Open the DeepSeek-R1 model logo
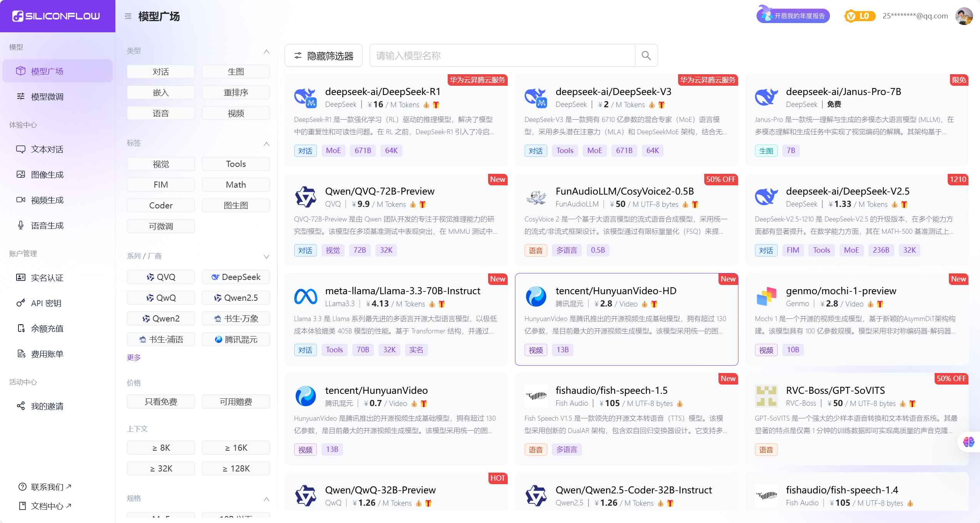The height and width of the screenshot is (523, 980). 305,97
